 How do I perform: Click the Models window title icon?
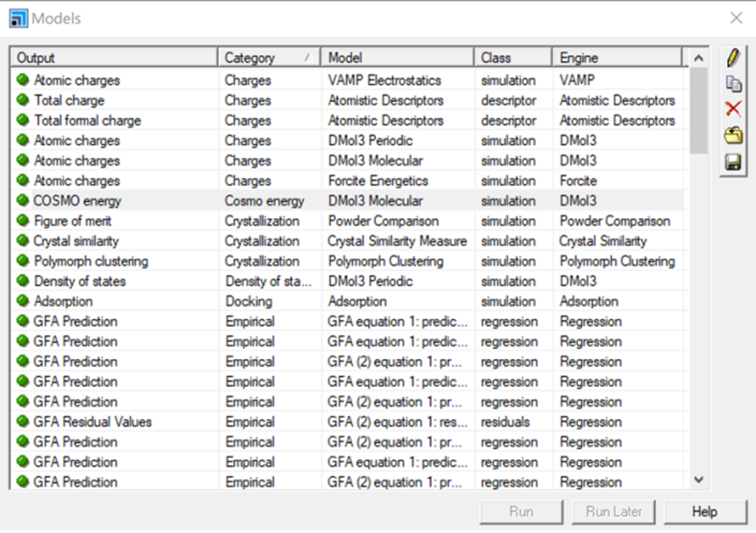click(18, 18)
